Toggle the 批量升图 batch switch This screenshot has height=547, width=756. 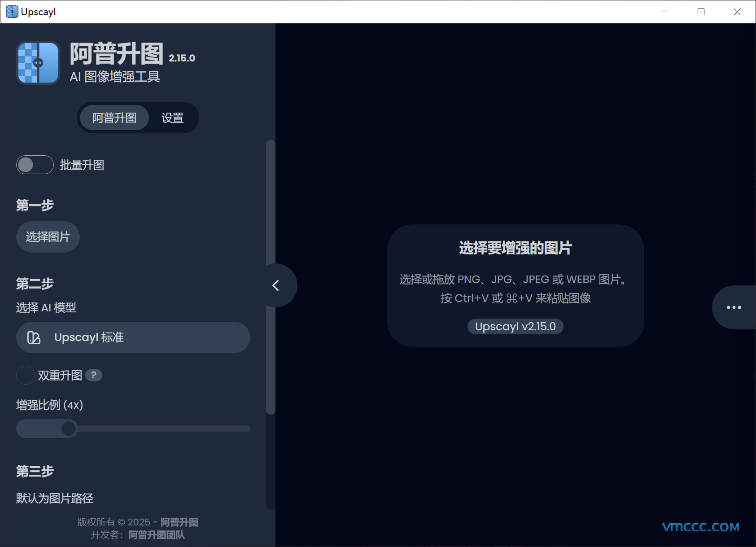(35, 165)
